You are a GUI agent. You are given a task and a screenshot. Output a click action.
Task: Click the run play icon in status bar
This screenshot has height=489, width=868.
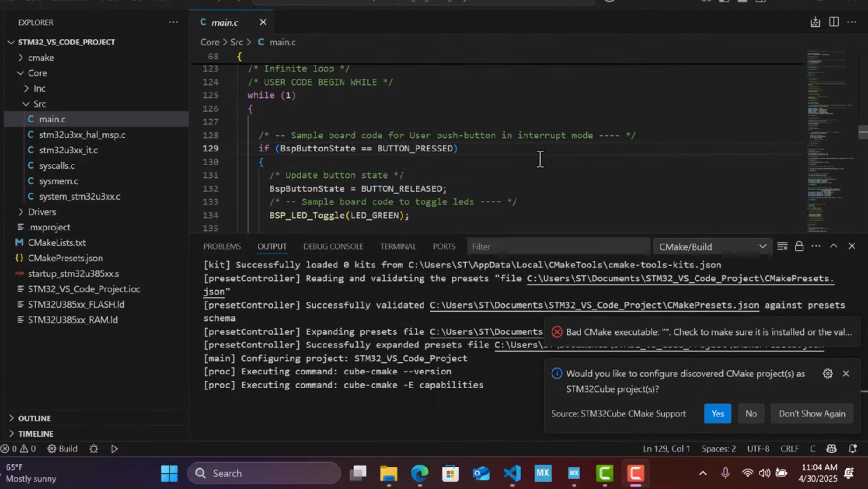click(x=115, y=449)
